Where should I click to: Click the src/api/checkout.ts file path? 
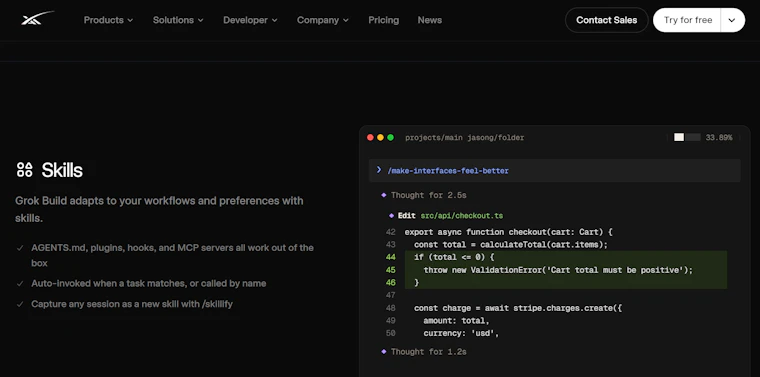click(x=461, y=216)
